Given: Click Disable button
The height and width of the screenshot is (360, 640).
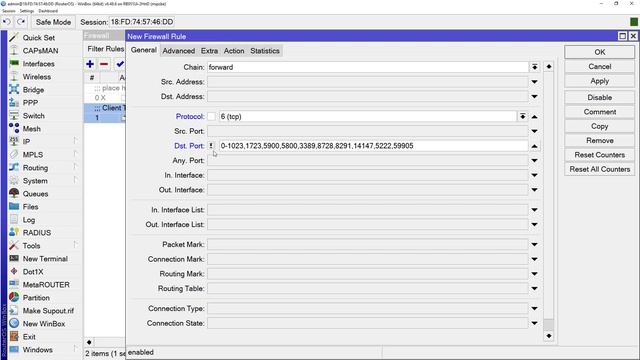Looking at the screenshot, I should (600, 98).
